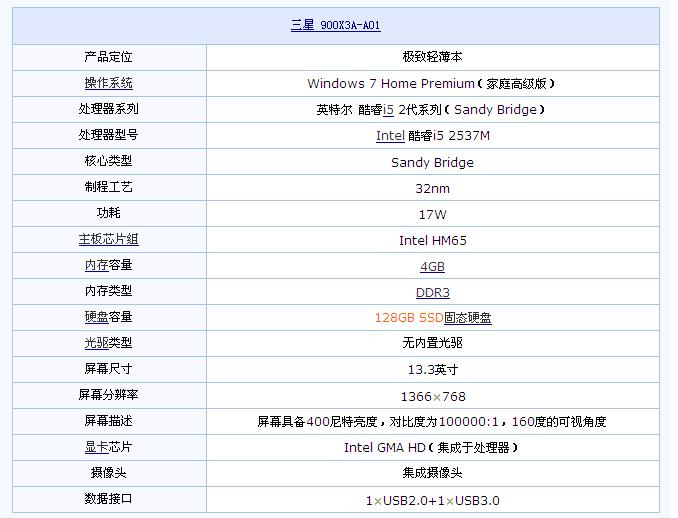Select the 功耗 row label

[109, 213]
